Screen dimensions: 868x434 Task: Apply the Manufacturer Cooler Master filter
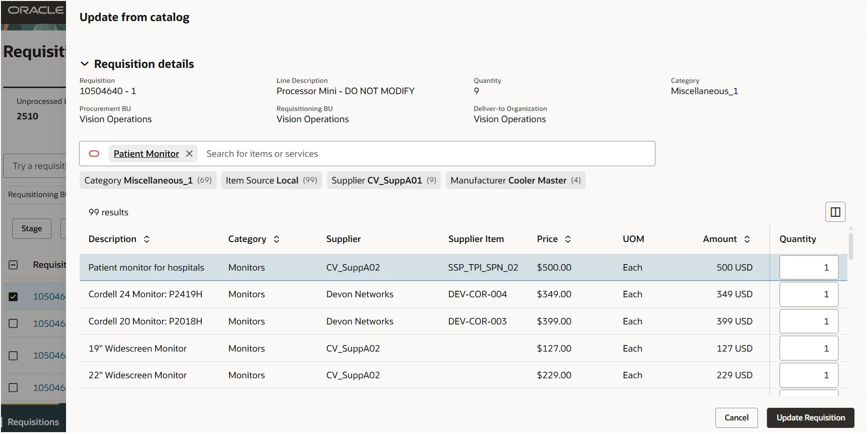(515, 180)
